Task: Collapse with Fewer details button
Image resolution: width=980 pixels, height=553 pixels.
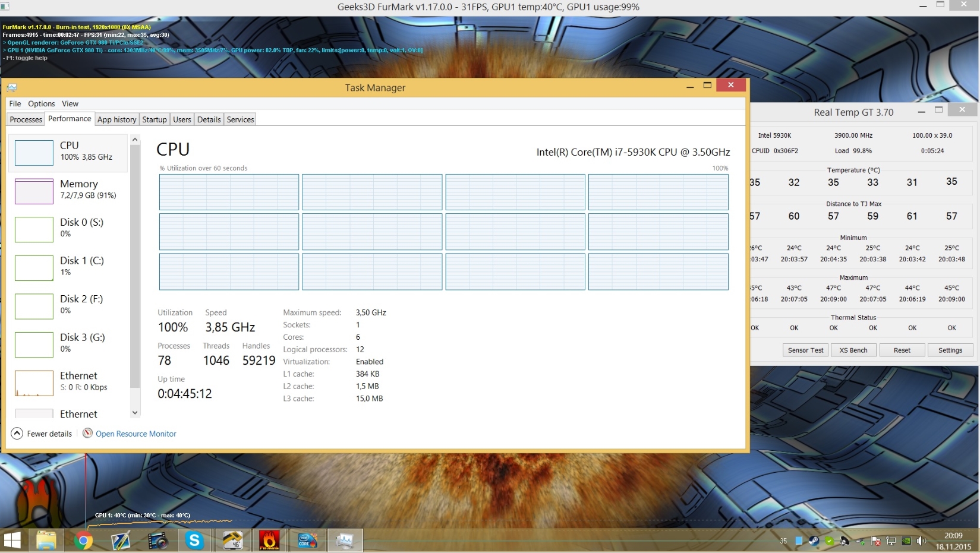Action: click(42, 434)
